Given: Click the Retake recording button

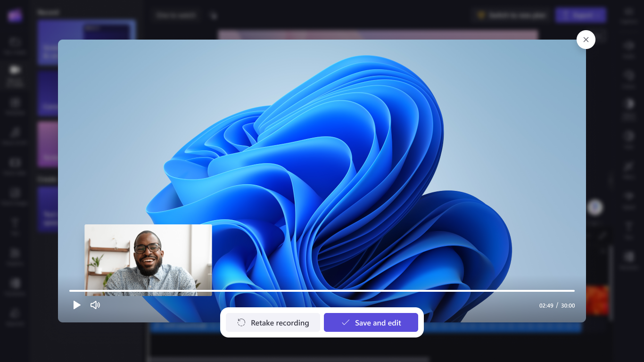Looking at the screenshot, I should tap(273, 322).
